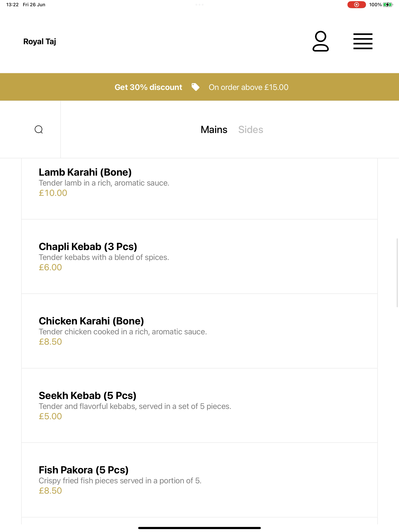Viewport: 399px width, 532px height.
Task: Tap the search magnifier icon
Action: [x=39, y=129]
